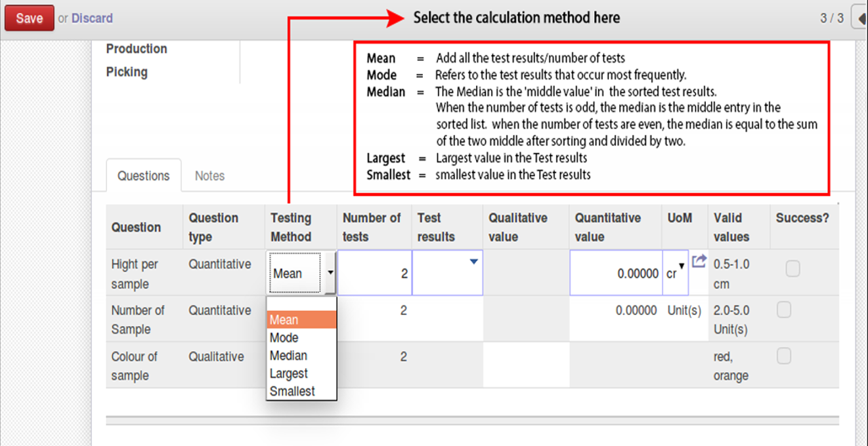Go to previous record arrow near 3 / 3

coord(859,18)
